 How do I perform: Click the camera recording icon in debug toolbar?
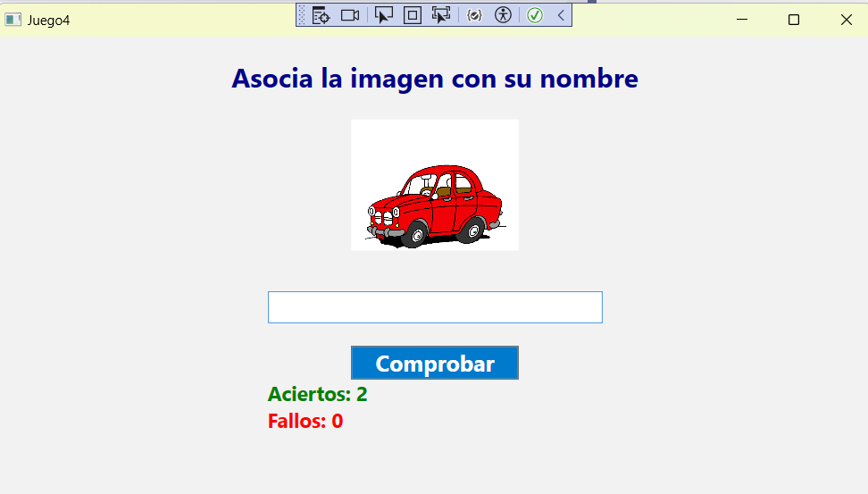point(350,15)
